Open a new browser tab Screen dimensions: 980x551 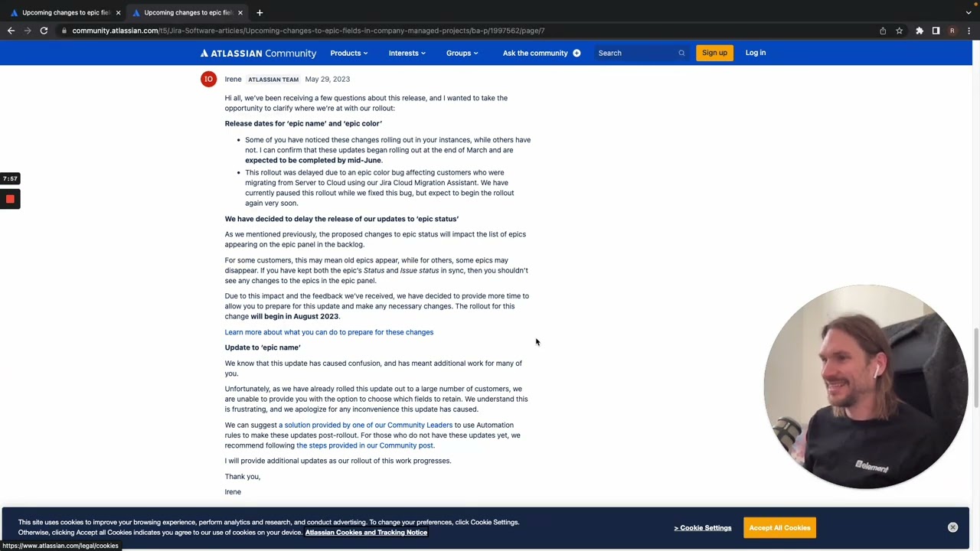coord(260,12)
